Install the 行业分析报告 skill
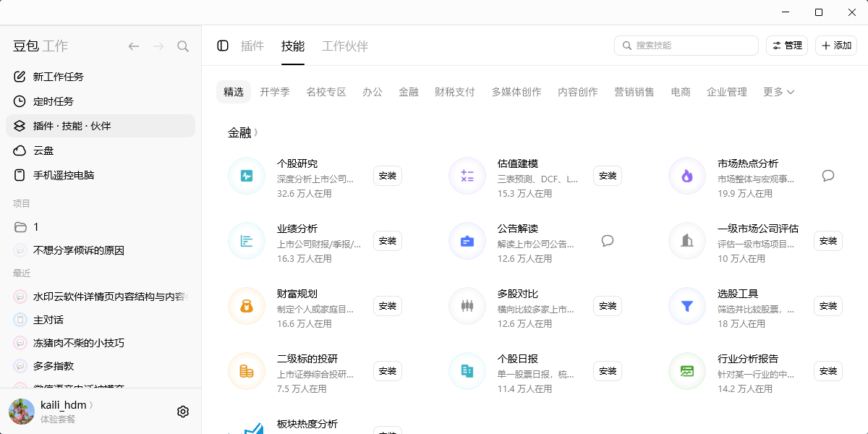 tap(828, 371)
